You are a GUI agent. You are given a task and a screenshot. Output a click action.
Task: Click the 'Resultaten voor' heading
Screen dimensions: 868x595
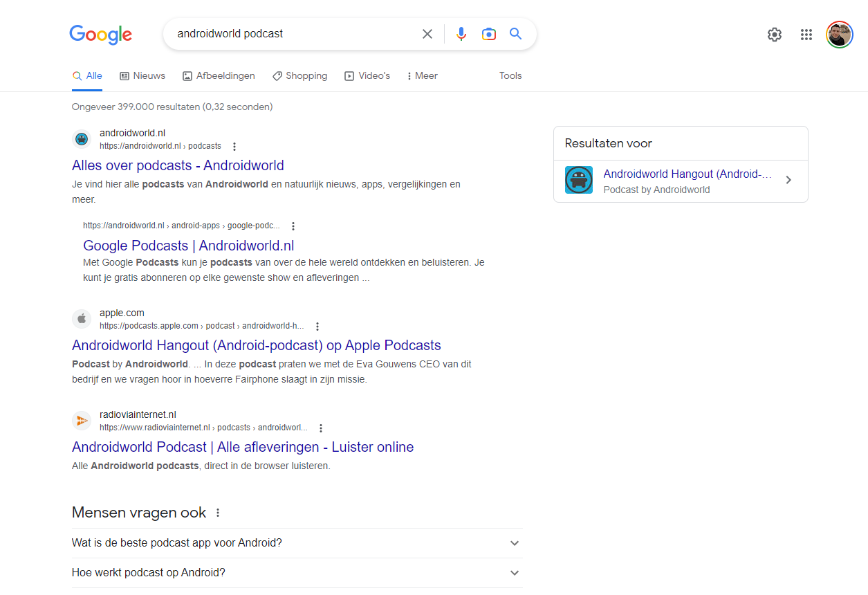(609, 143)
